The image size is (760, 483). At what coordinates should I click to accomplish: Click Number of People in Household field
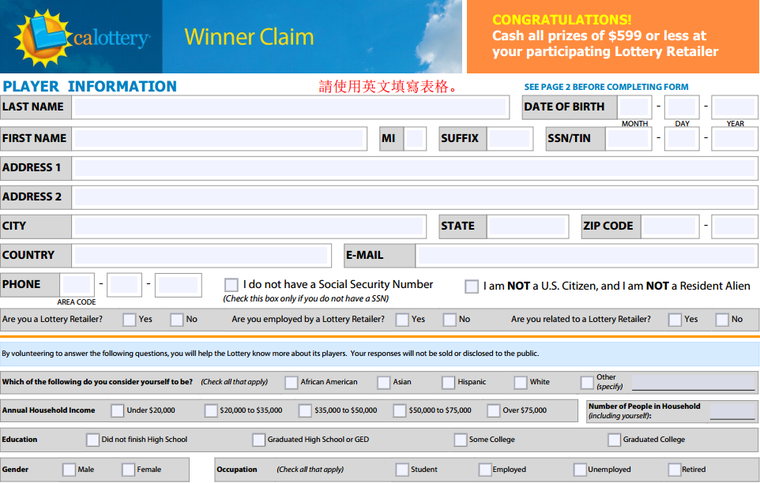click(x=732, y=411)
